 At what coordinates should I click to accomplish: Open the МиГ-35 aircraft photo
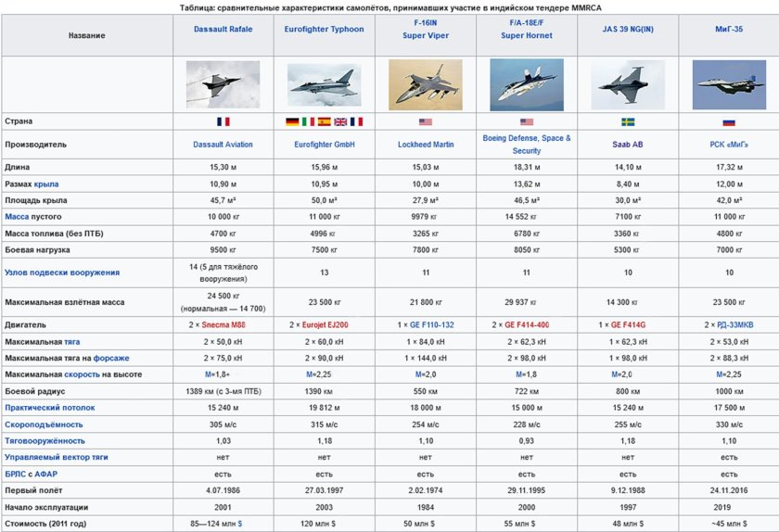pos(729,85)
